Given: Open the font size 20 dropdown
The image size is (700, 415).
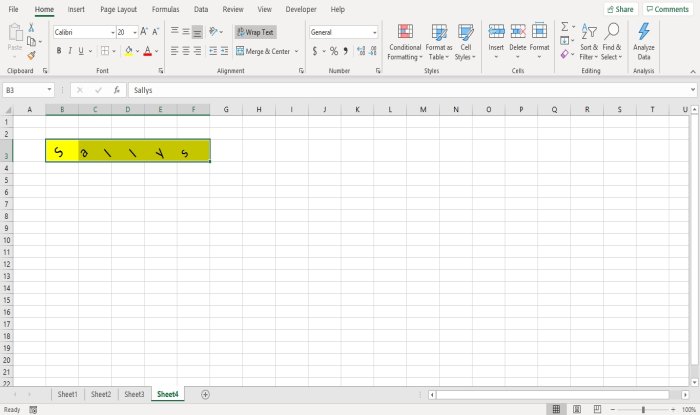Looking at the screenshot, I should pyautogui.click(x=135, y=32).
